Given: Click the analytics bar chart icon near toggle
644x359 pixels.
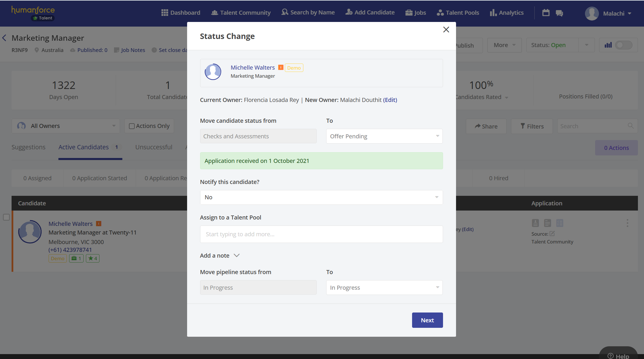Looking at the screenshot, I should pos(608,45).
